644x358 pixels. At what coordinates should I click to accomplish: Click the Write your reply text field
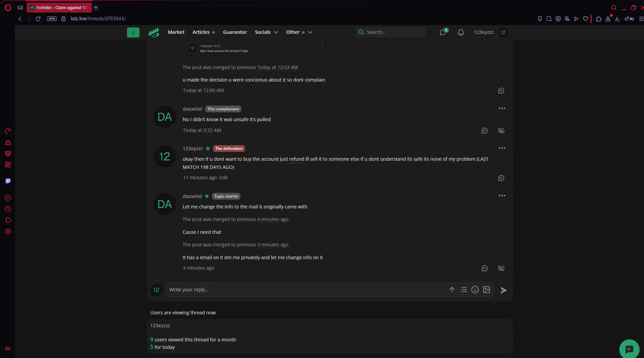[x=305, y=290]
